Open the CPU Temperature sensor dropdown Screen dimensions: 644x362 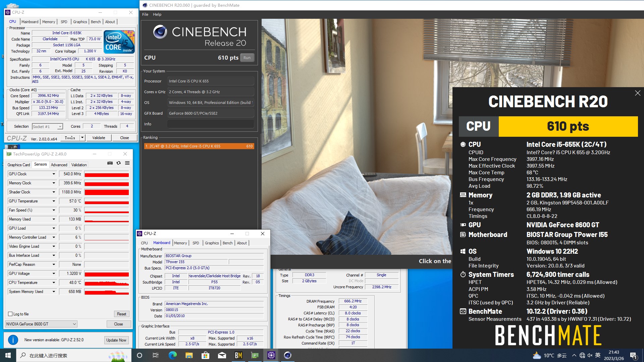[53, 283]
